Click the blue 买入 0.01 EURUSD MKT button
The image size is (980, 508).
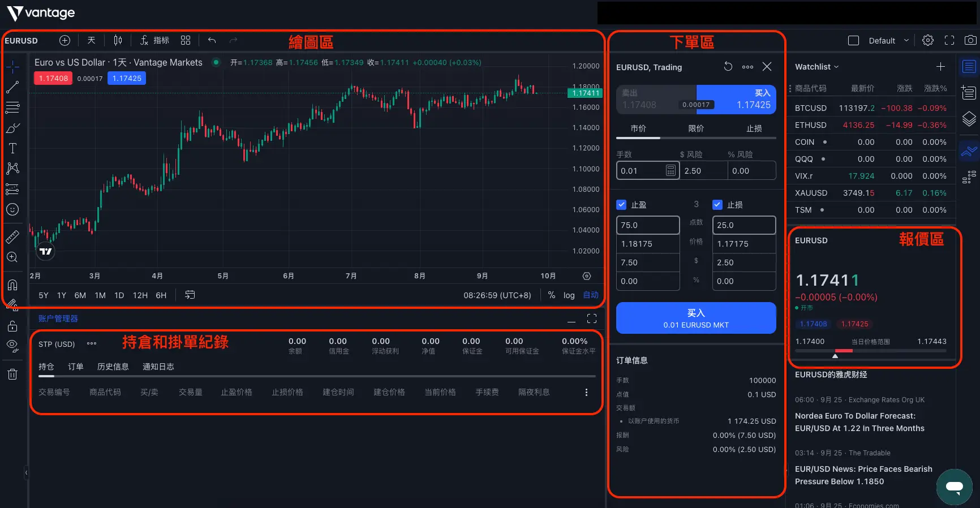click(x=696, y=318)
